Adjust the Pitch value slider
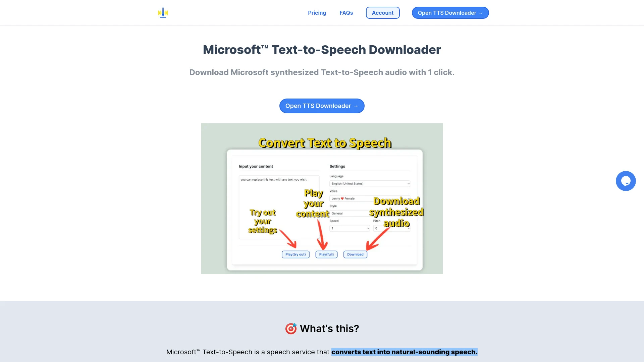644x362 pixels. 391,228
